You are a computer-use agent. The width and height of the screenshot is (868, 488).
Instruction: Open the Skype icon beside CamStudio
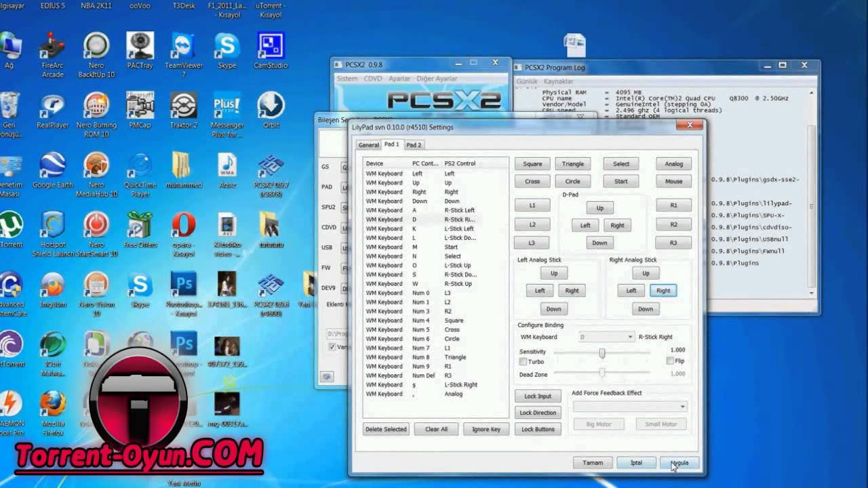226,50
